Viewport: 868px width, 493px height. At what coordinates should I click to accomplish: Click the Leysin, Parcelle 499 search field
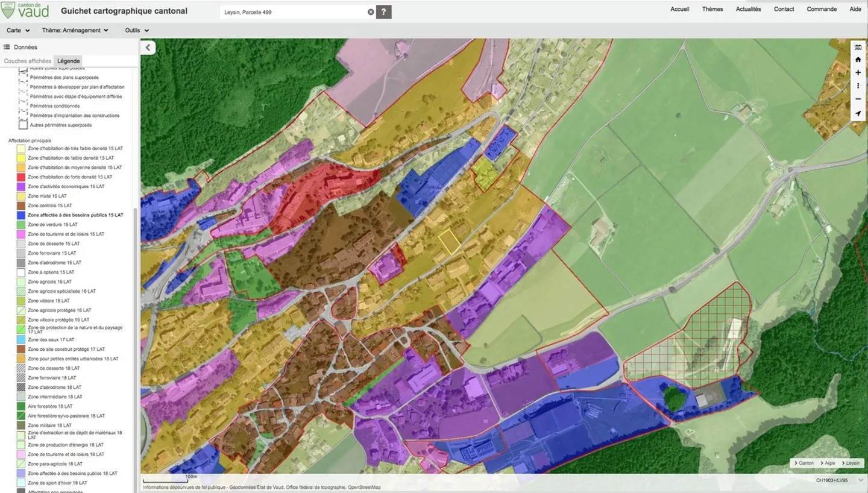295,11
